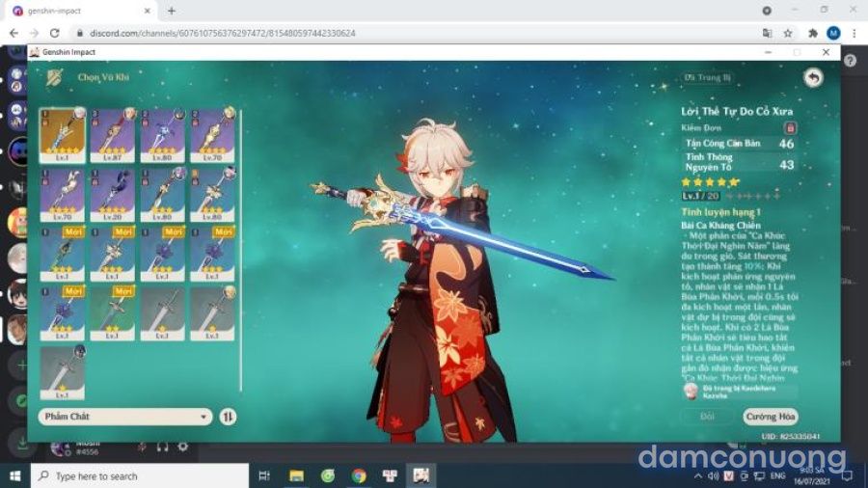Toggle ascending/descending sort order icon

coord(228,417)
